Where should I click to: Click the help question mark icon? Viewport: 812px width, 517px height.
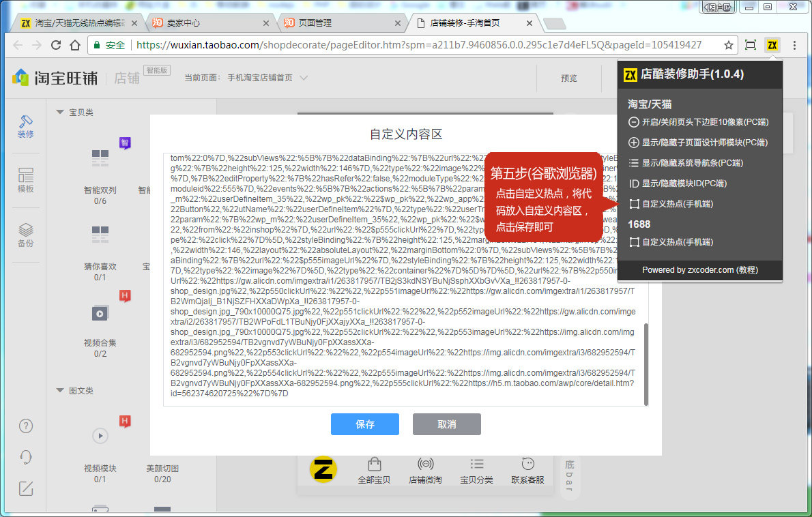[26, 426]
